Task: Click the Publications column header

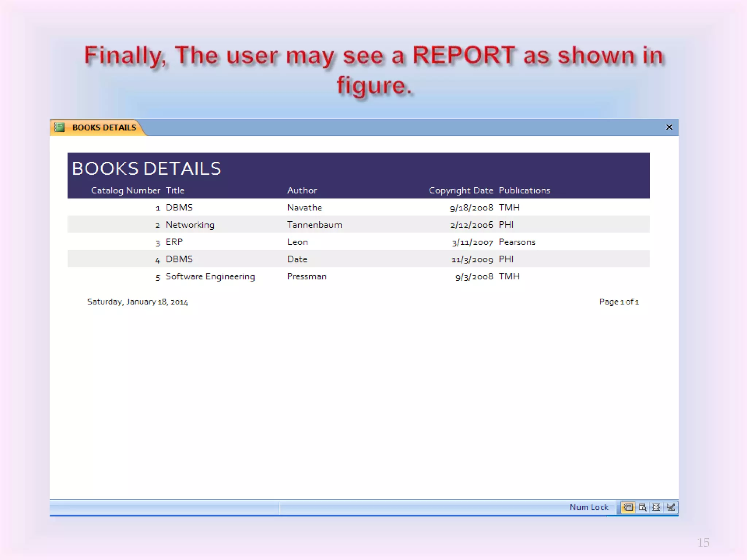Action: point(524,190)
